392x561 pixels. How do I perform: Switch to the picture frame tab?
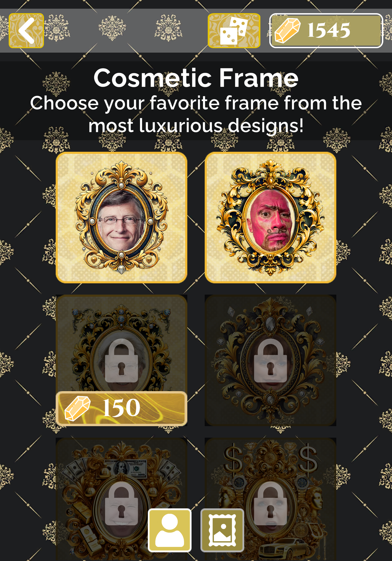(x=222, y=530)
